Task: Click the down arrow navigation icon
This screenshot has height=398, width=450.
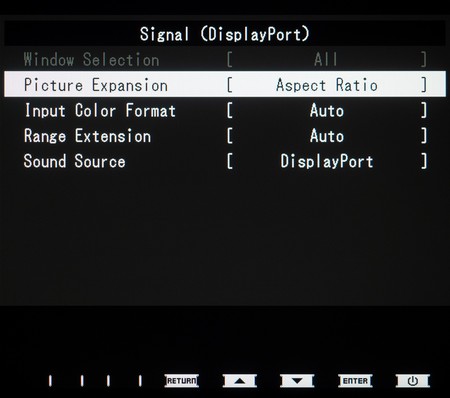Action: tap(297, 381)
